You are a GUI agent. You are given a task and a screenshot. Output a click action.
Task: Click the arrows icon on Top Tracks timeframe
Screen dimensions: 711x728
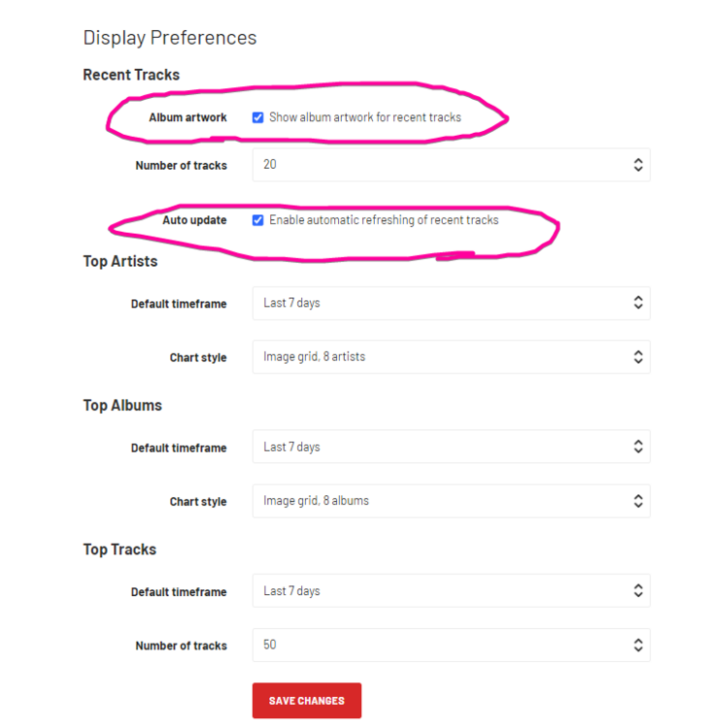638,590
